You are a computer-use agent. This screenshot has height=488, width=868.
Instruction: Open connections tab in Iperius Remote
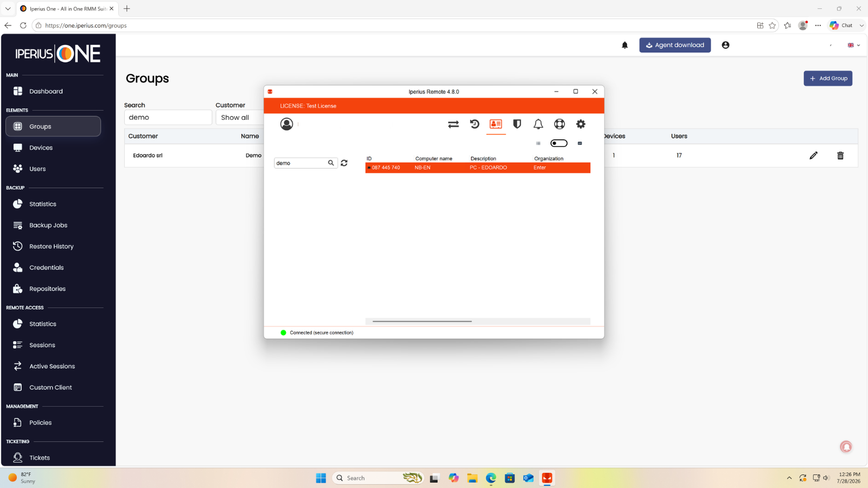(x=454, y=124)
